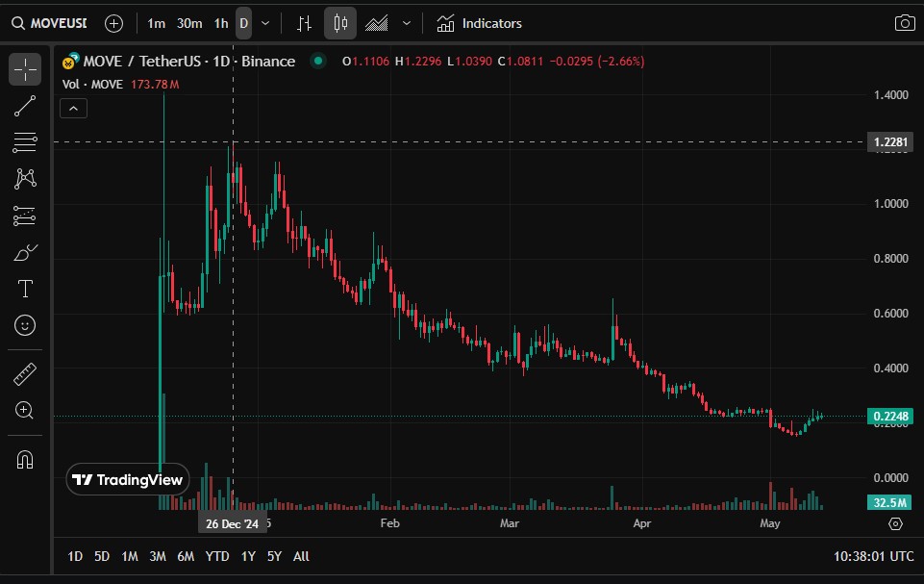
Task: Select the 5Y date range
Action: (275, 556)
